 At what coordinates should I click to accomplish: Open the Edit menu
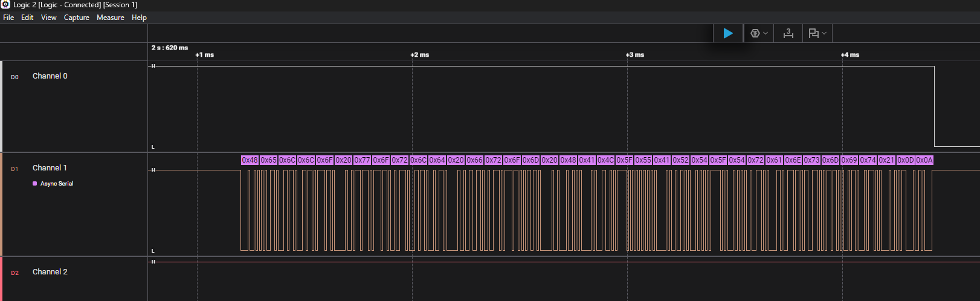27,18
